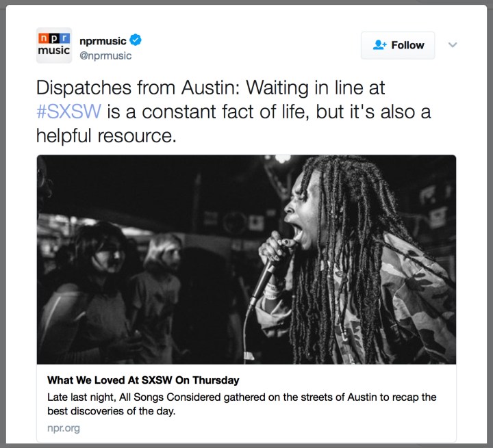This screenshot has width=493, height=448.
Task: Click the article card description text
Action: click(x=242, y=404)
